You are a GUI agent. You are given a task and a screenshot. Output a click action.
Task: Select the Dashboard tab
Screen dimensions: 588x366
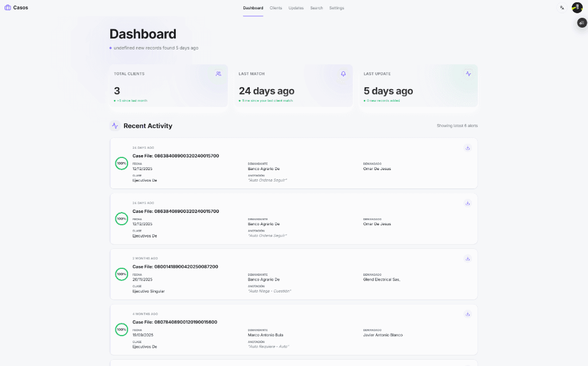(253, 8)
